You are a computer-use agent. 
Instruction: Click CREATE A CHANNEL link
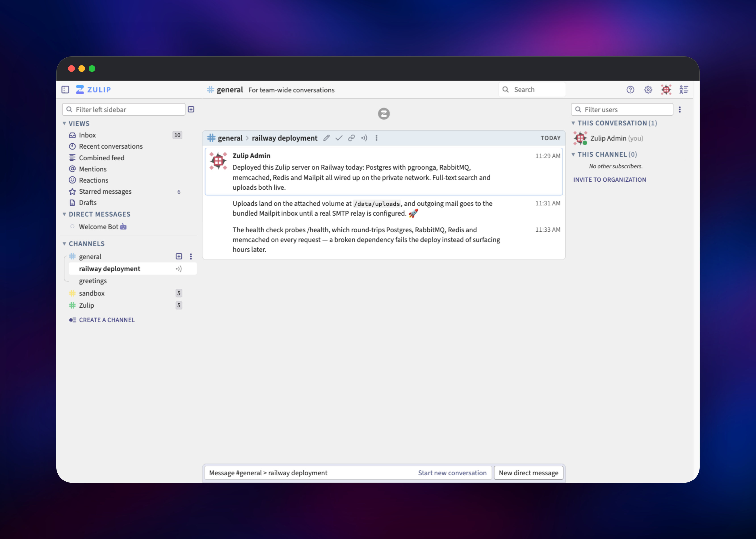click(102, 320)
